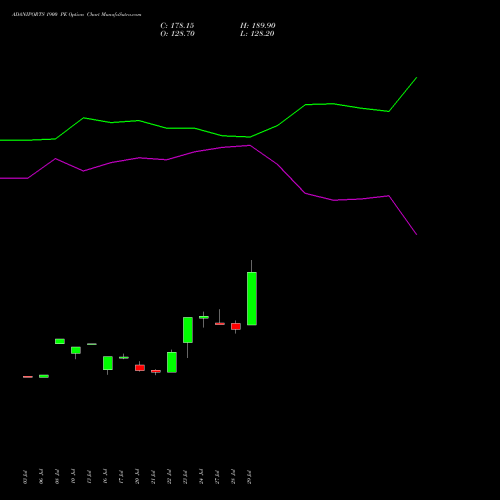Click the high value H: 189.90

(258, 26)
